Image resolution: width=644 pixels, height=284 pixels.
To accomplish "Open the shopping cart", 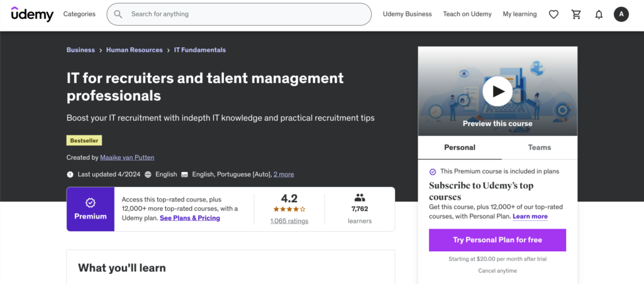I will tap(576, 14).
